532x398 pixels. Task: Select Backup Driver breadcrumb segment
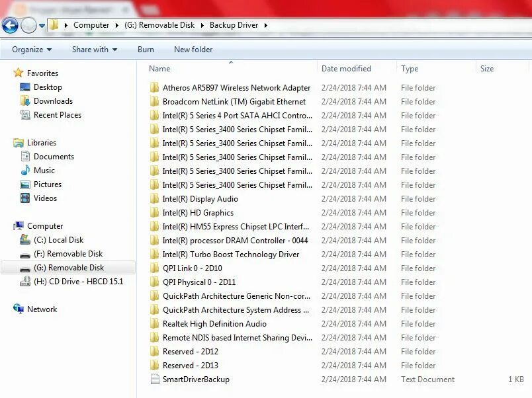[234, 25]
